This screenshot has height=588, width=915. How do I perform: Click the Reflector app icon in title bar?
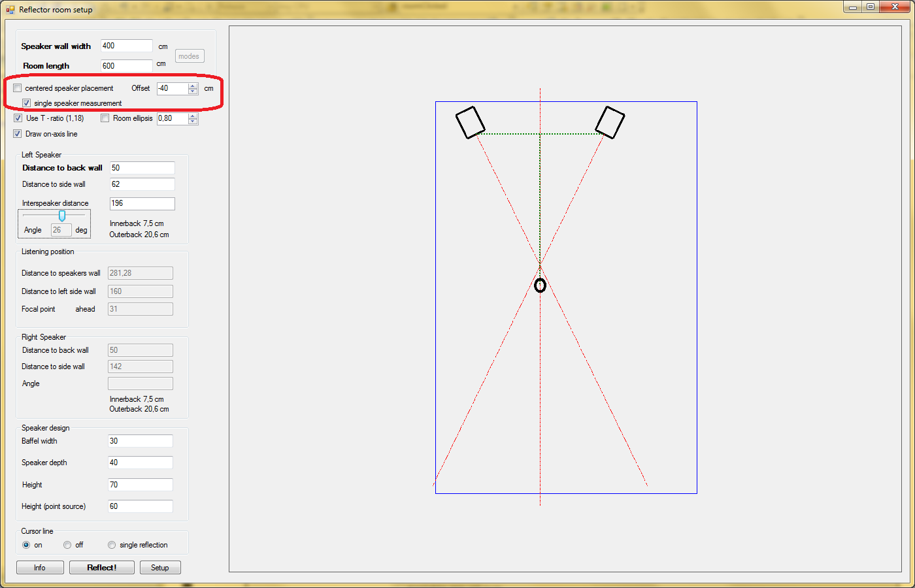pos(10,10)
